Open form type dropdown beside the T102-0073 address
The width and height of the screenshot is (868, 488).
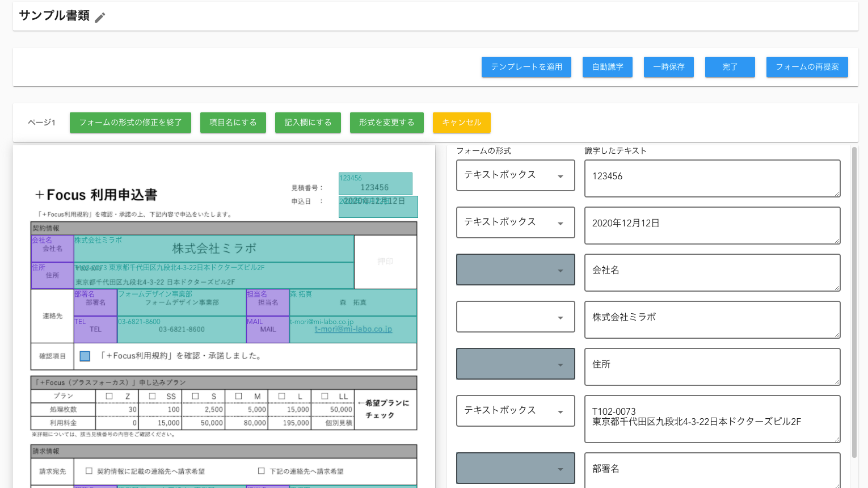(x=515, y=411)
